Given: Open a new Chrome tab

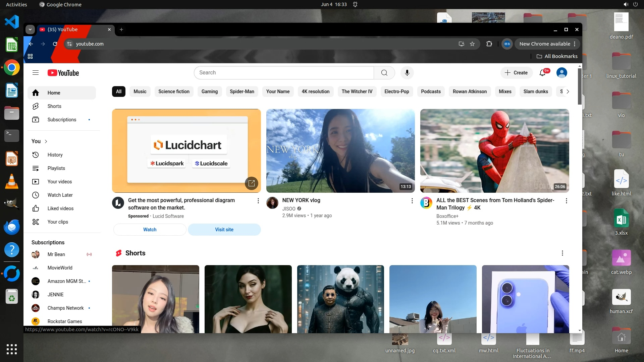Looking at the screenshot, I should (121, 29).
